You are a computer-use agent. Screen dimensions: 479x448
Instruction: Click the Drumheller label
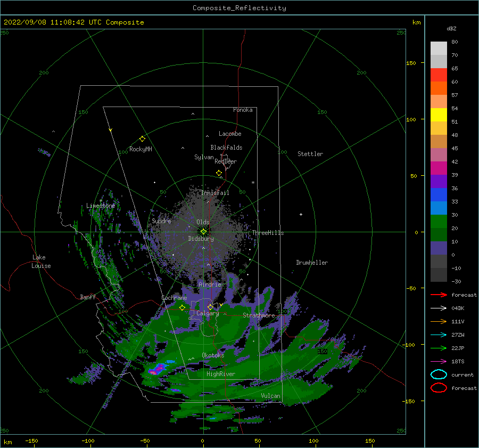(x=312, y=263)
